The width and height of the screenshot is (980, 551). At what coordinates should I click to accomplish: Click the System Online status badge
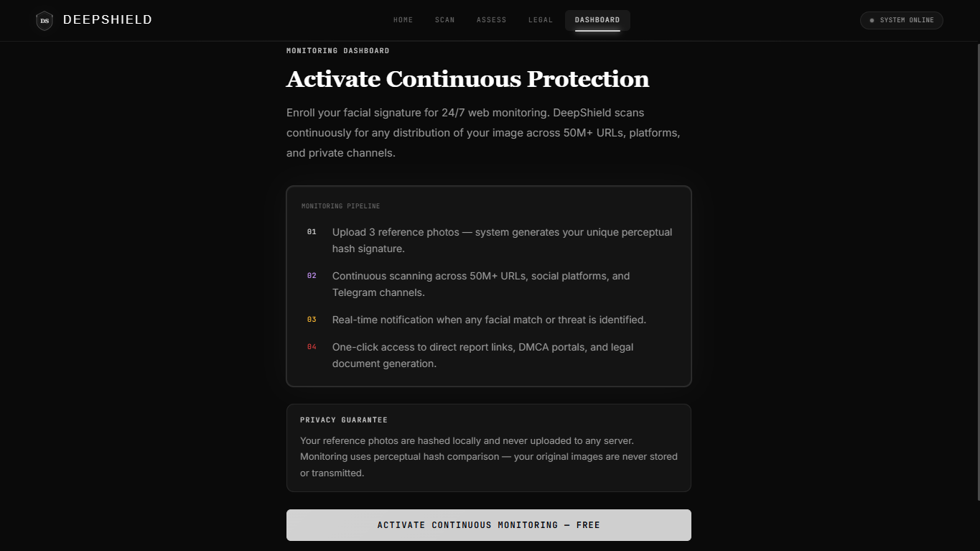(902, 20)
